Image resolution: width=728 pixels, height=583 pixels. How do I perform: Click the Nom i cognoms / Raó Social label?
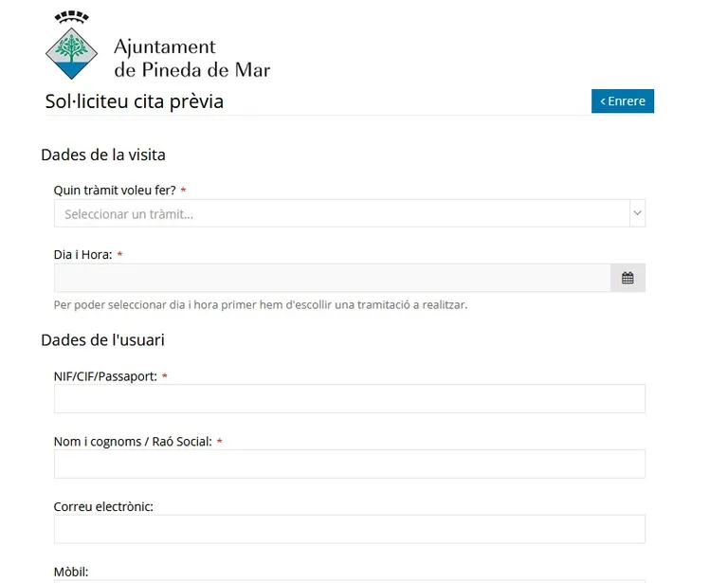coord(133,442)
